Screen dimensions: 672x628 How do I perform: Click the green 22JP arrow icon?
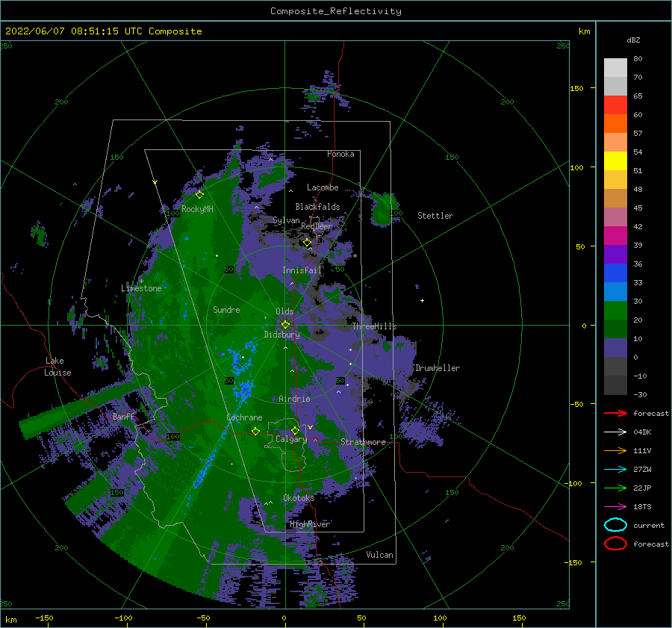click(615, 488)
